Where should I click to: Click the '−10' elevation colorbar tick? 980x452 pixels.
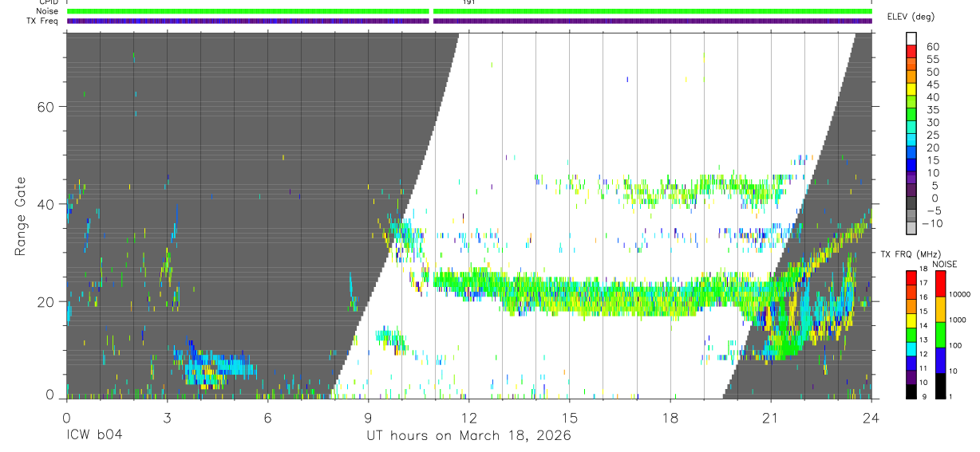tap(931, 224)
